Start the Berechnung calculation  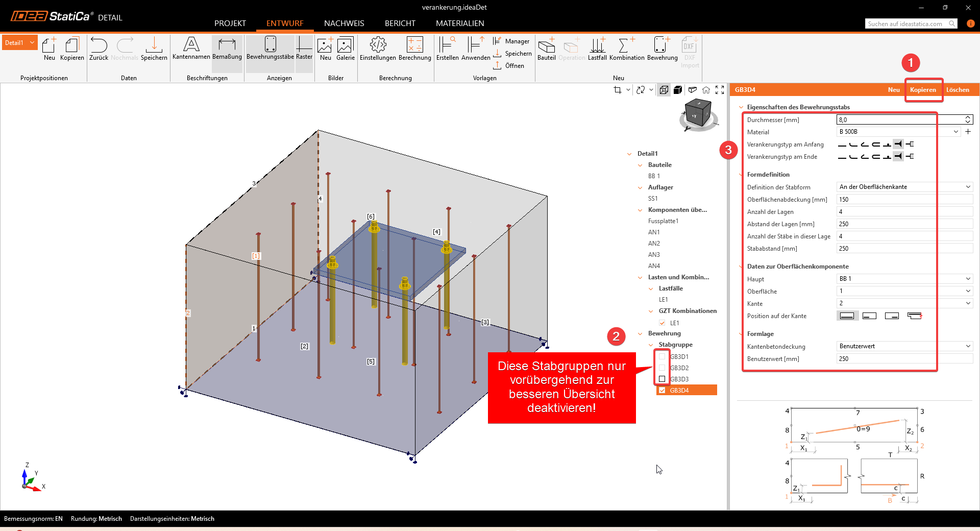coord(414,49)
